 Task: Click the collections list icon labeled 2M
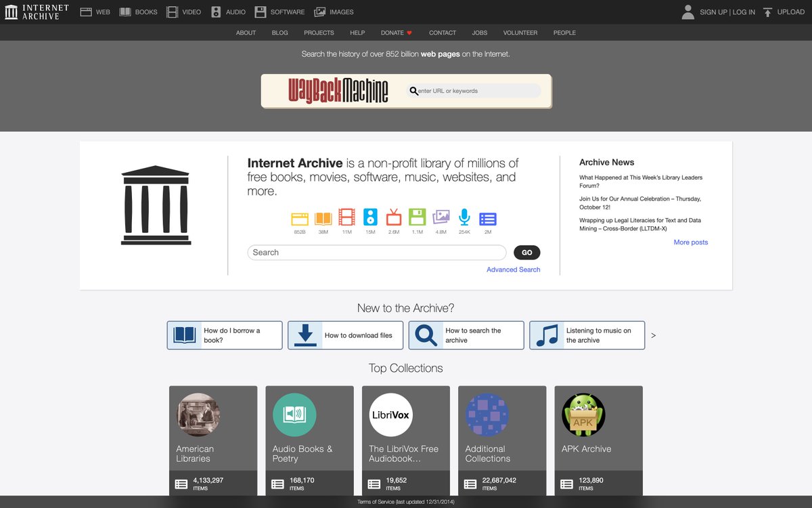click(488, 219)
